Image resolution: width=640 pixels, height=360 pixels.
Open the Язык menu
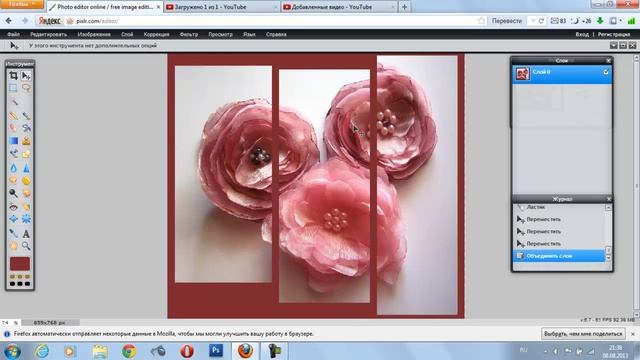(249, 34)
